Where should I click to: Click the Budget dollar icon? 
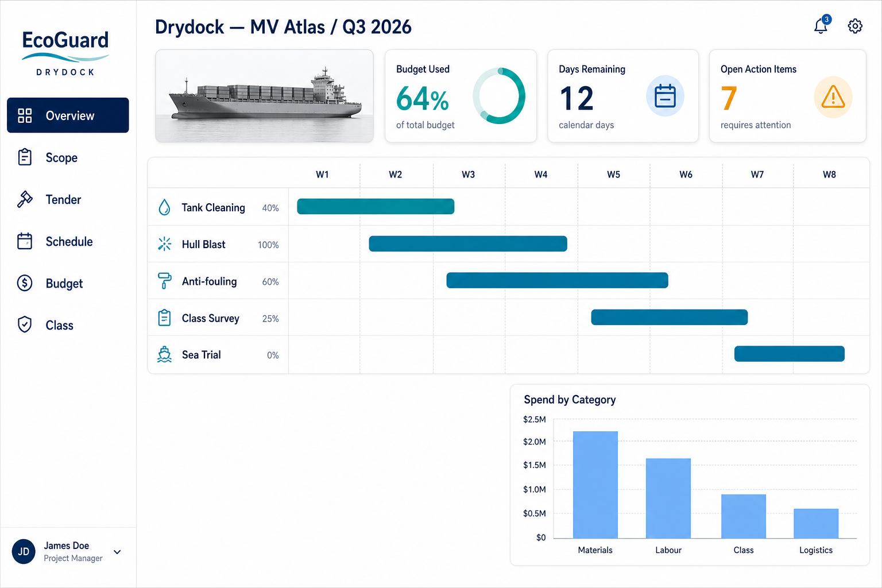tap(25, 283)
